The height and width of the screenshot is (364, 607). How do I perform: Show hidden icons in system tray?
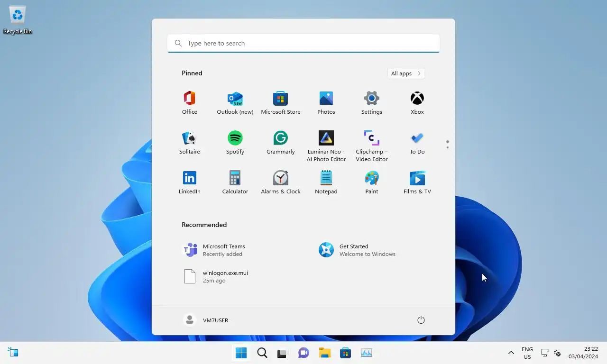(x=511, y=353)
